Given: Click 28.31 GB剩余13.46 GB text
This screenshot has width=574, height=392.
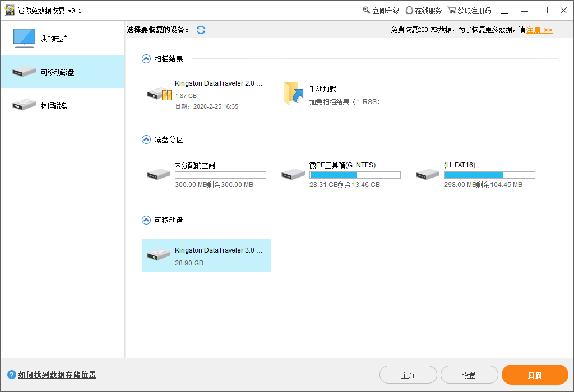Looking at the screenshot, I should [345, 185].
